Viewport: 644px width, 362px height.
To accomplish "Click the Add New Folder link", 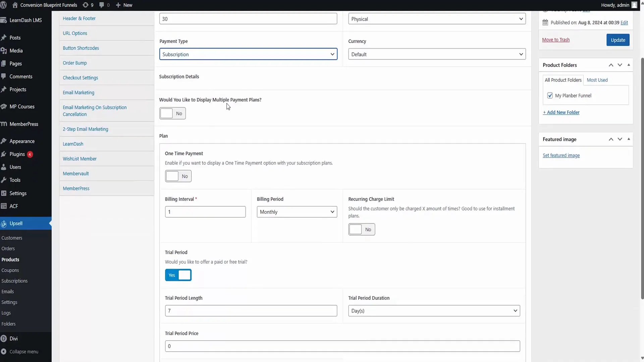I will tap(561, 112).
